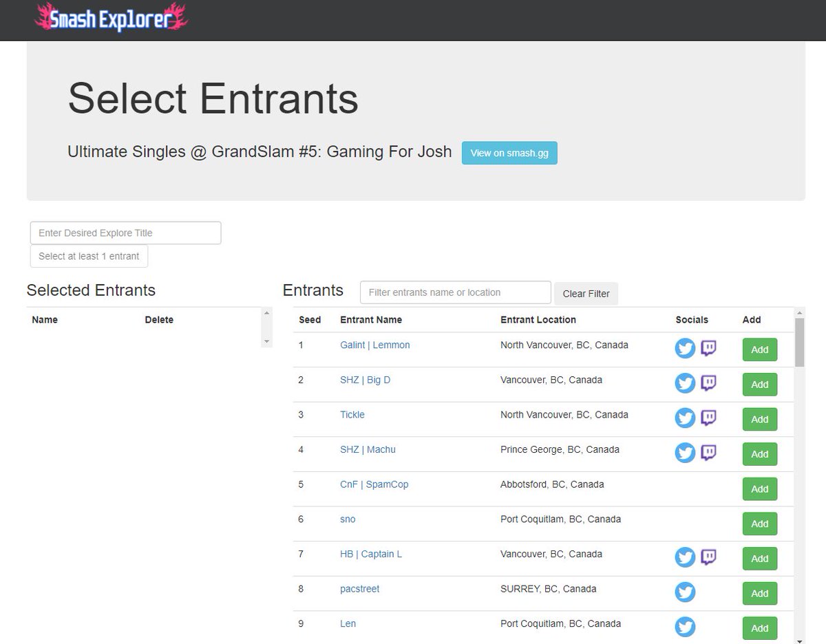
Task: Open HB | Captain L's Twitch channel
Action: [x=708, y=557]
